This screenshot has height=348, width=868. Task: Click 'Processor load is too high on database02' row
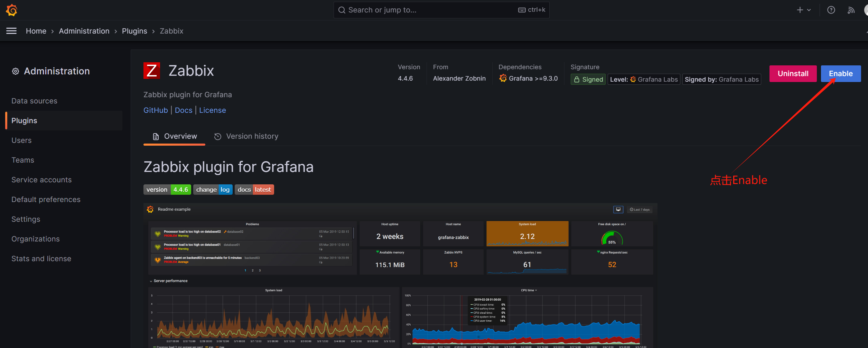pos(252,233)
